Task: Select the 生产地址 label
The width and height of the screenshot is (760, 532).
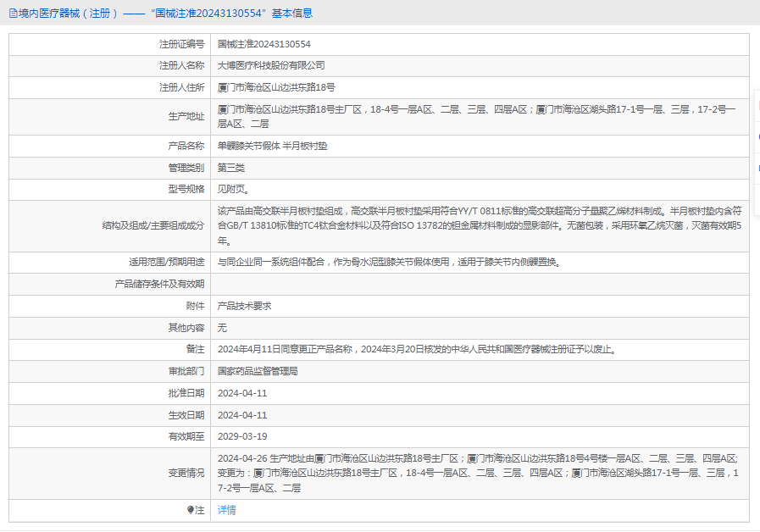Action: (186, 116)
